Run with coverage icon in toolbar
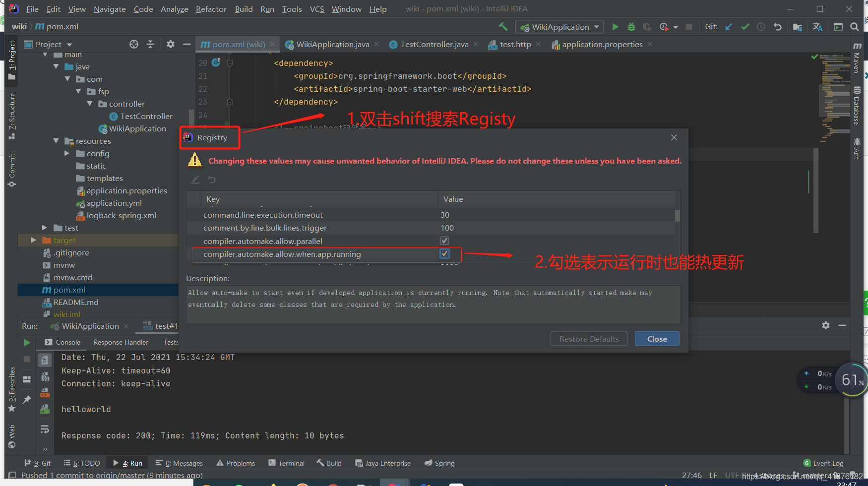868x486 pixels. 647,27
